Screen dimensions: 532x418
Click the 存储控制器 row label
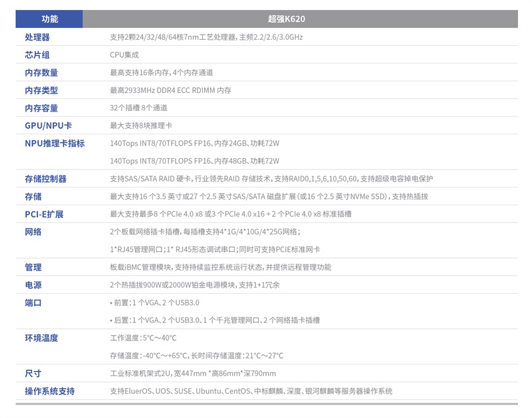point(45,179)
